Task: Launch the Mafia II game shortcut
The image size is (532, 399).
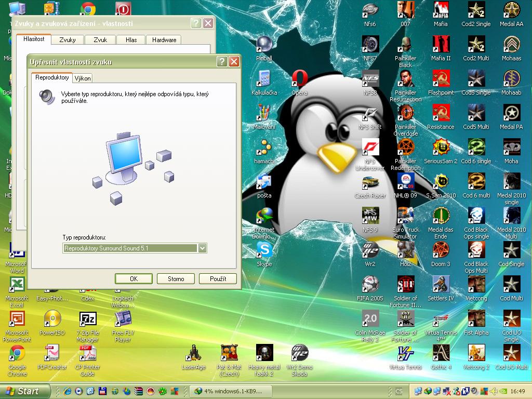Action: pos(441,45)
